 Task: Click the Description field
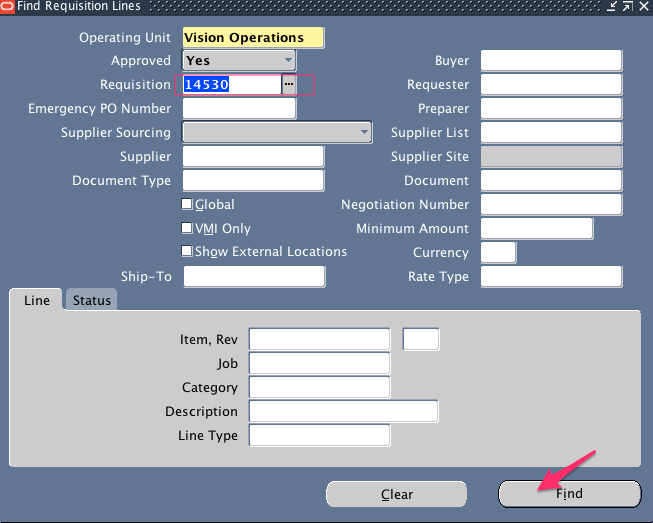[x=344, y=411]
